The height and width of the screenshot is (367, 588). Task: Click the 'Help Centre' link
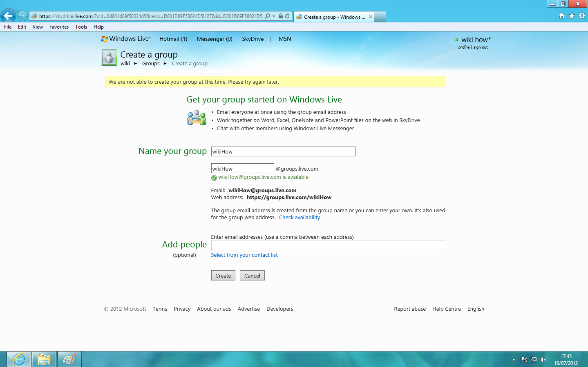[447, 309]
